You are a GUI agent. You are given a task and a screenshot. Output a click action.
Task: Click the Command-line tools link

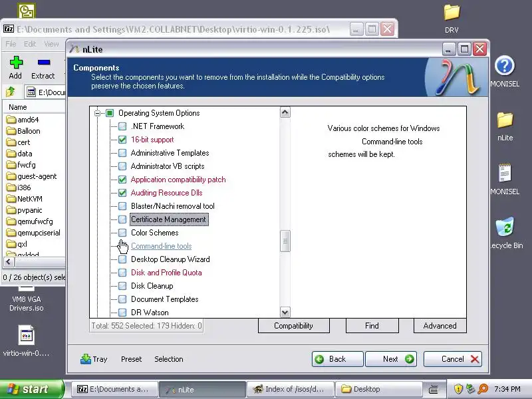pos(161,246)
